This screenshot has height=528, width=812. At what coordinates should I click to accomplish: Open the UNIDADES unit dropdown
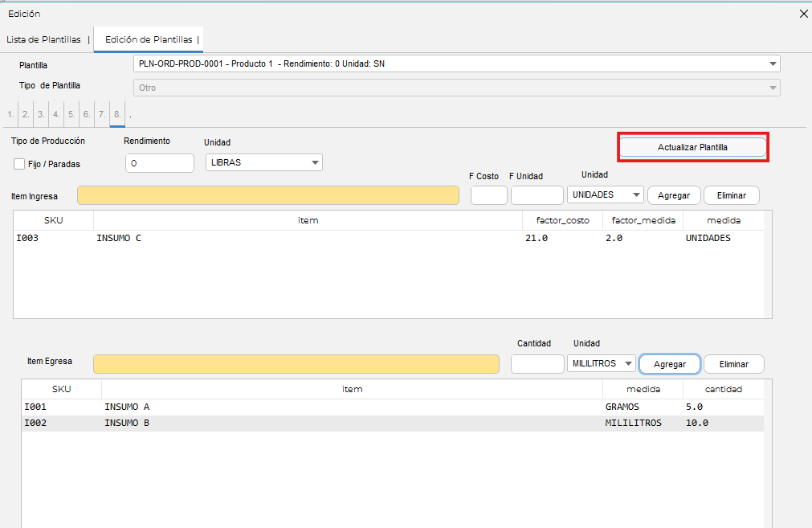(x=606, y=195)
